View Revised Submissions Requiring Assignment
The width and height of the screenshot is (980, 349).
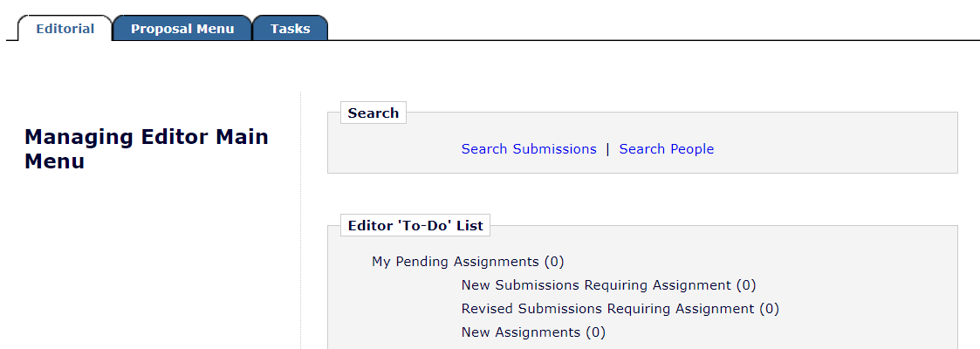coord(607,309)
